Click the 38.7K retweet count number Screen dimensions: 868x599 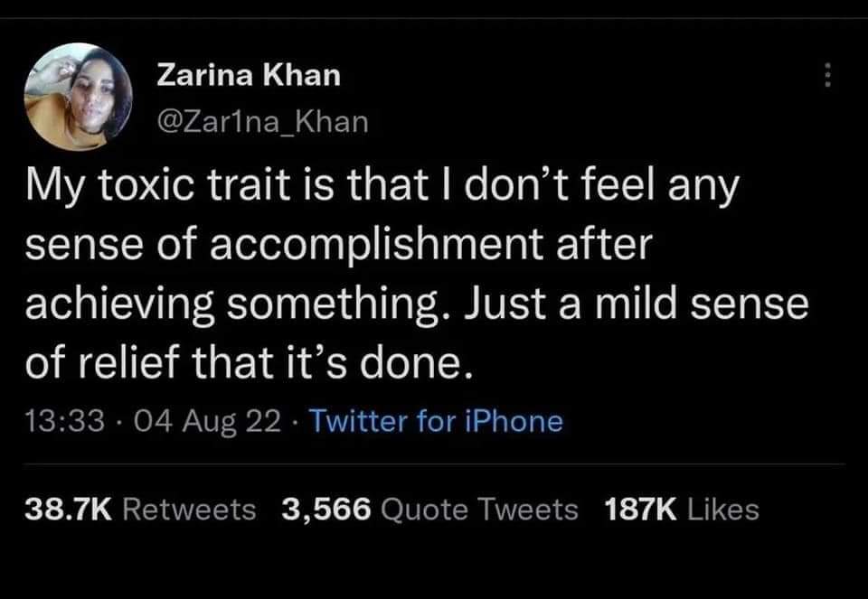pos(68,510)
